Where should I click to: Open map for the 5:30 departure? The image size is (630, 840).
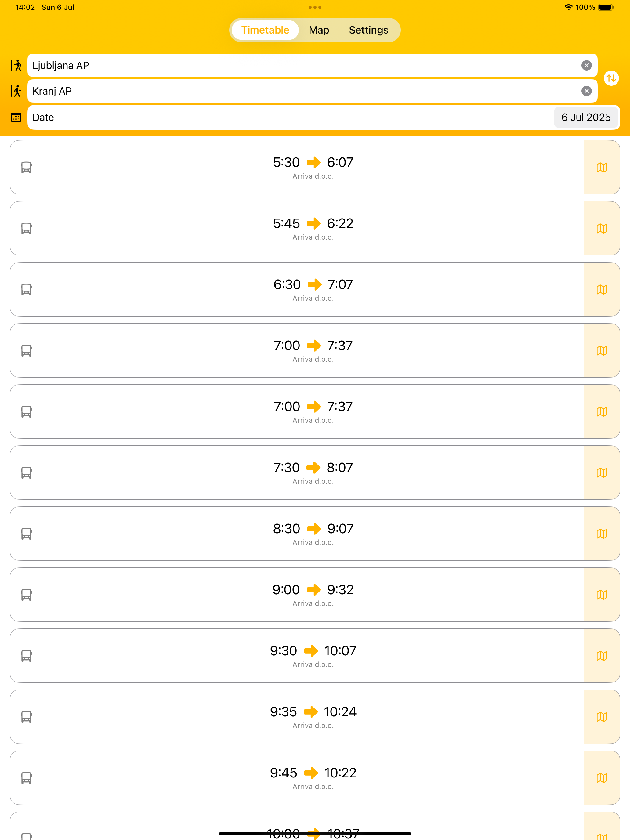[602, 168]
